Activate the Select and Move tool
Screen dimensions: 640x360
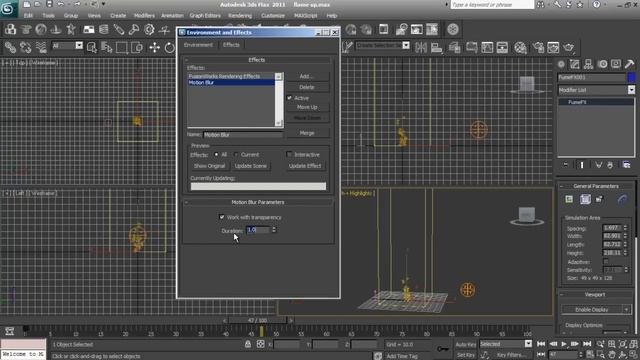pyautogui.click(x=154, y=47)
